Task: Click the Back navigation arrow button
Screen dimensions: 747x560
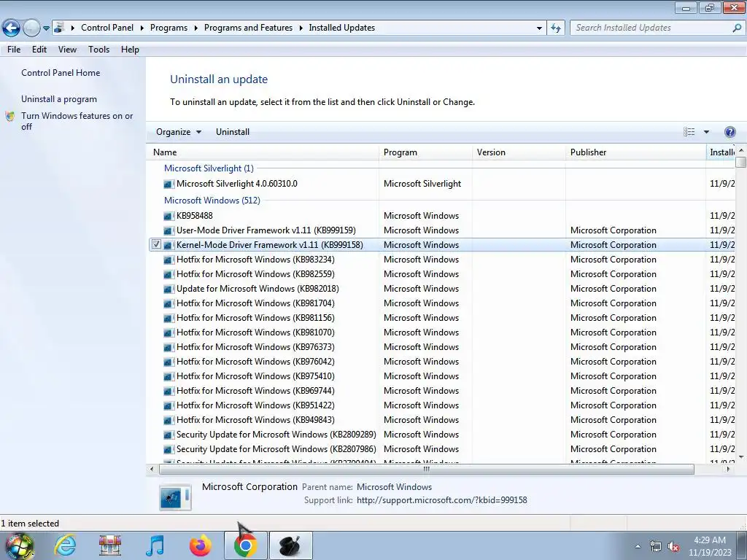Action: (x=11, y=28)
